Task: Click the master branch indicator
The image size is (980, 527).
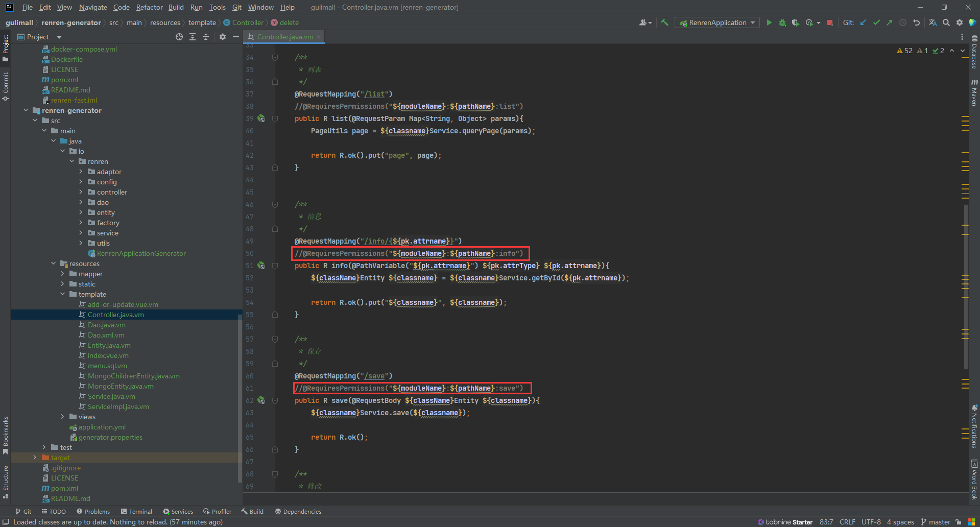Action: [936, 522]
